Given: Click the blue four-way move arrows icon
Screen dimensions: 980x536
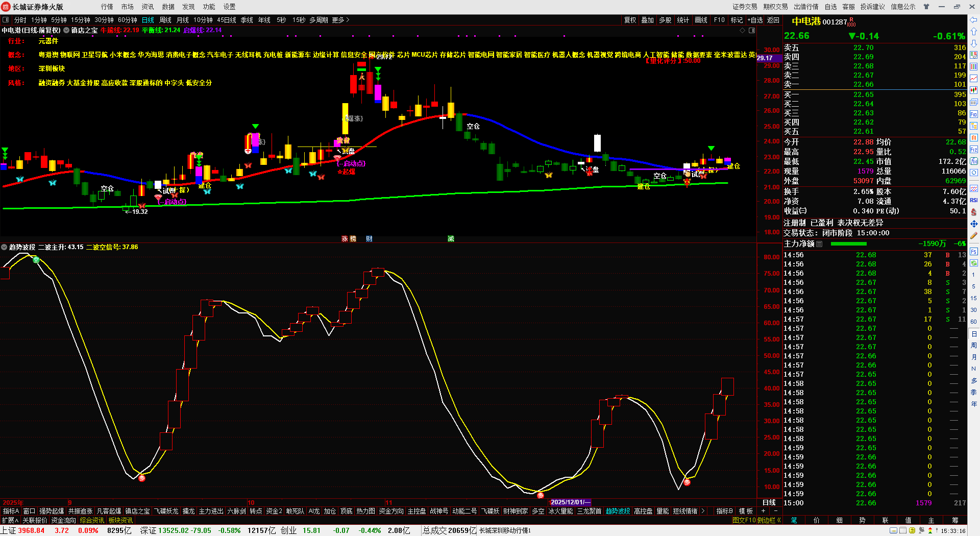Looking at the screenshot, I should [x=974, y=224].
